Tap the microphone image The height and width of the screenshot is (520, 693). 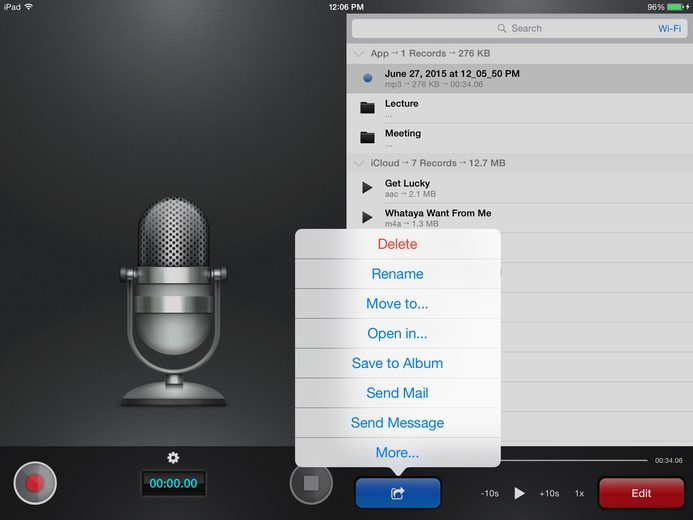click(x=173, y=302)
